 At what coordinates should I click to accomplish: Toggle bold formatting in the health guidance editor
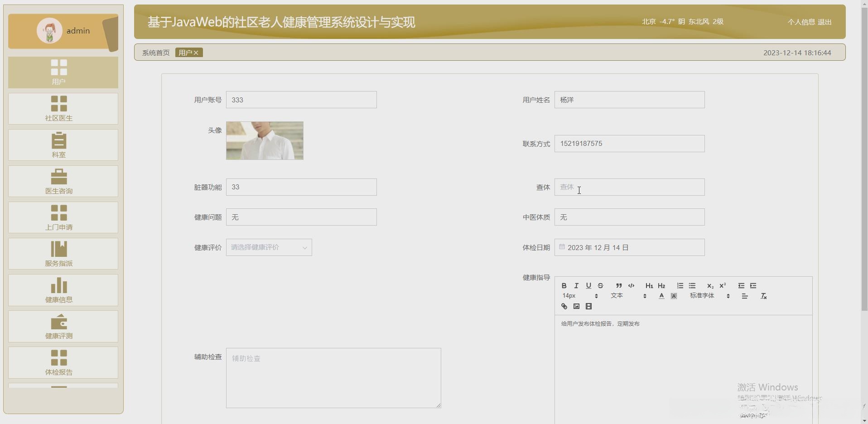[564, 285]
